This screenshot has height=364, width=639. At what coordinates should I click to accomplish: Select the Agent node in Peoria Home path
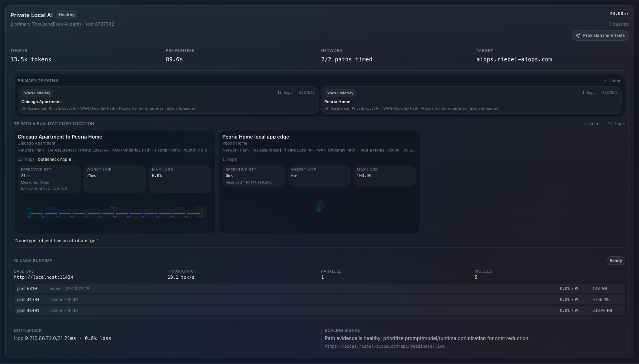pyautogui.click(x=320, y=207)
